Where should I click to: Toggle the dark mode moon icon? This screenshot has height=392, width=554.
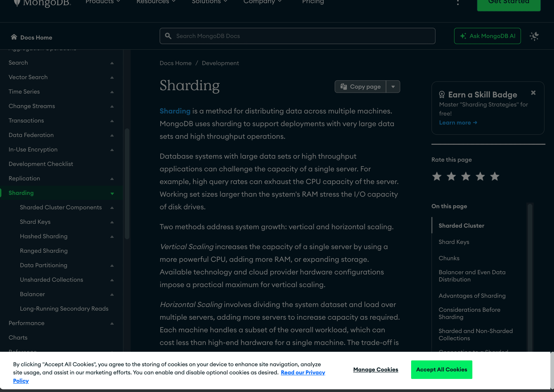click(x=534, y=36)
